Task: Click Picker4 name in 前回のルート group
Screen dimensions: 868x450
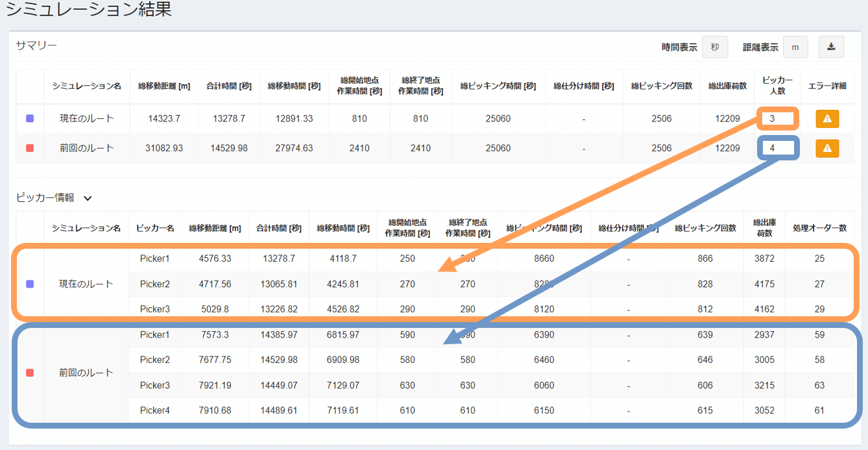Action: pos(154,410)
